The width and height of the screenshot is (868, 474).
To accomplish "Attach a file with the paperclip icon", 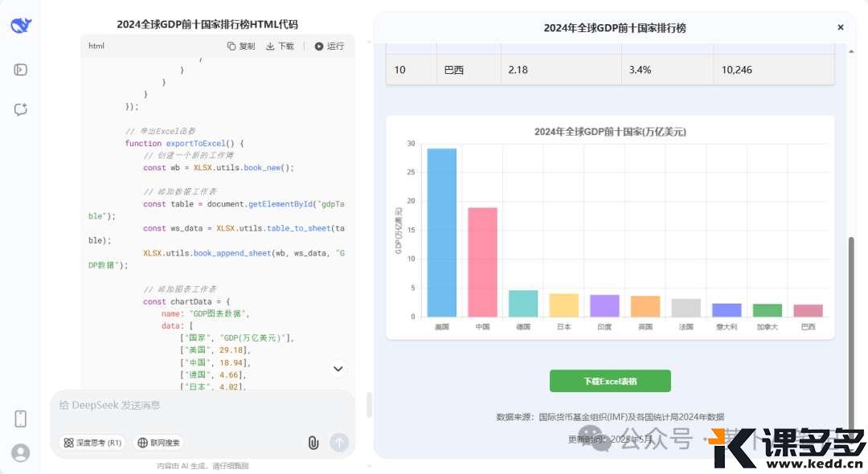I will pos(313,443).
